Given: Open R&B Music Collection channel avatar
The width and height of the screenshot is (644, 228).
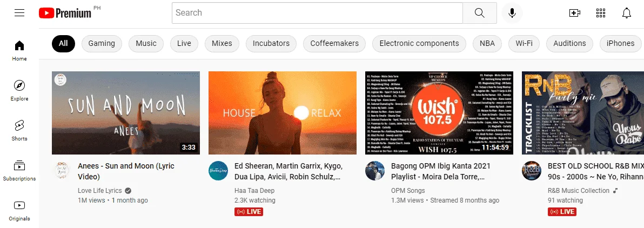Looking at the screenshot, I should [532, 171].
